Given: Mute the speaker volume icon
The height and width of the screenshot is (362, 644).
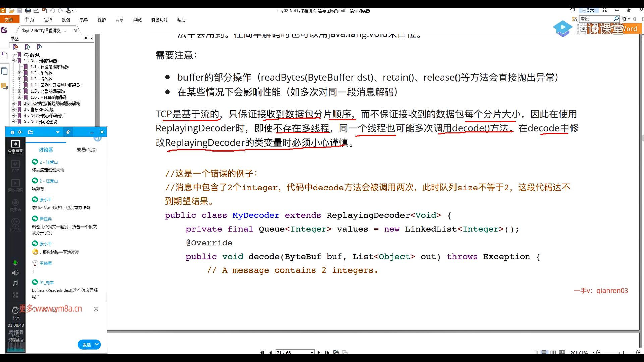Looking at the screenshot, I should pos(15,273).
